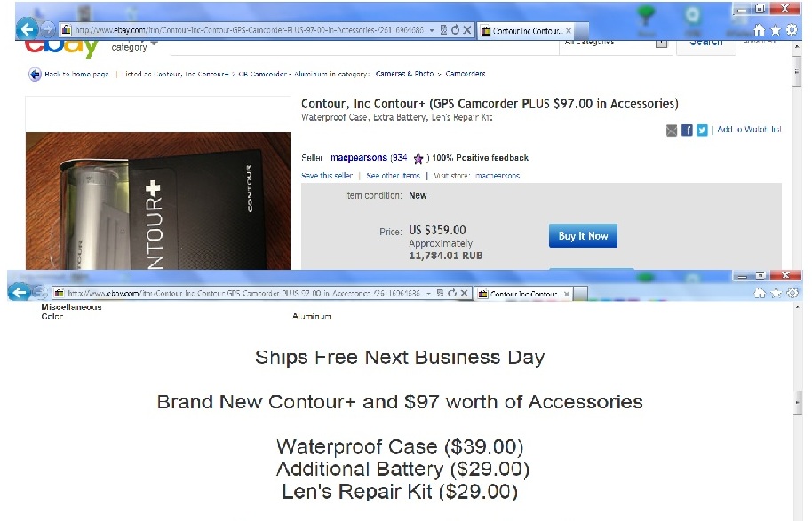The image size is (812, 521).
Task: Switch to Contour Inc tab in top browser
Action: coord(527,30)
